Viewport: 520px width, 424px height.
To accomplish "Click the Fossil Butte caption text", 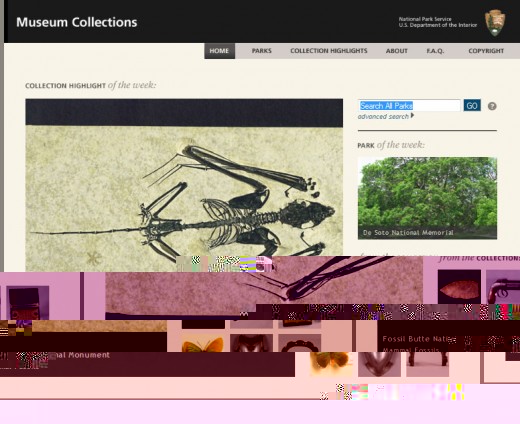I will point(419,339).
